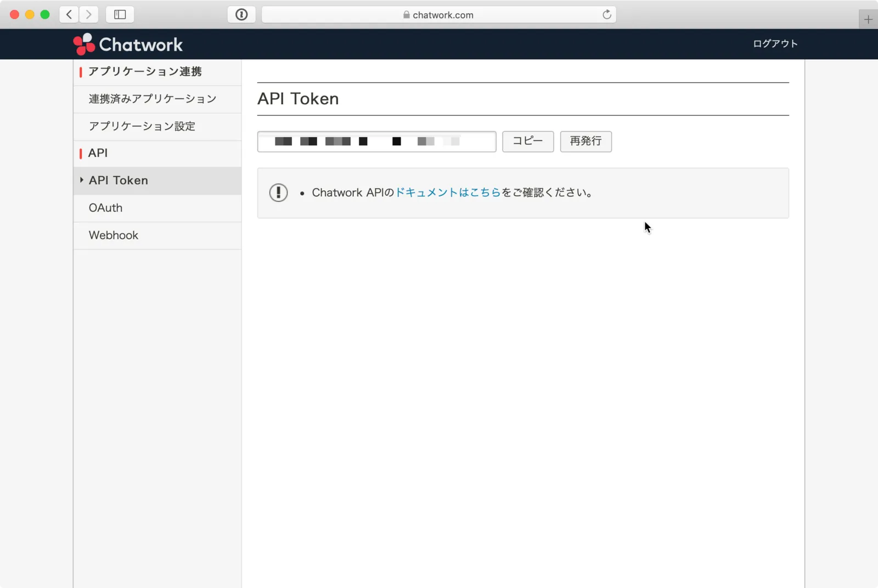Click the lock icon in address bar
The width and height of the screenshot is (878, 588).
407,15
